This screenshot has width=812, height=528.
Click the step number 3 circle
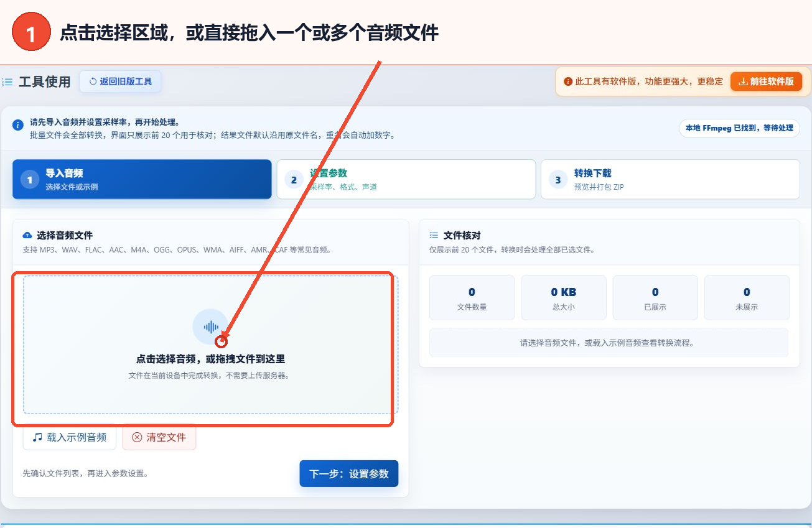(558, 180)
